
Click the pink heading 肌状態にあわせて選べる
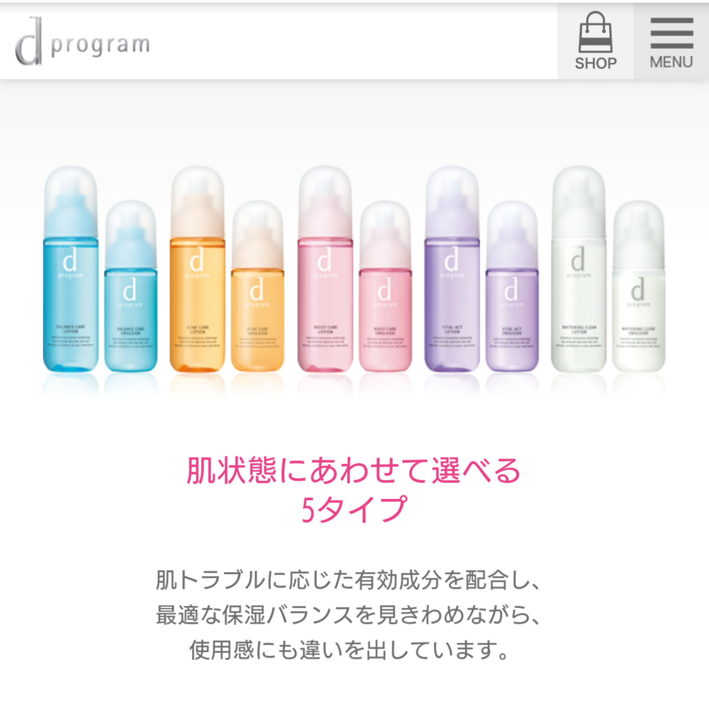point(354,470)
